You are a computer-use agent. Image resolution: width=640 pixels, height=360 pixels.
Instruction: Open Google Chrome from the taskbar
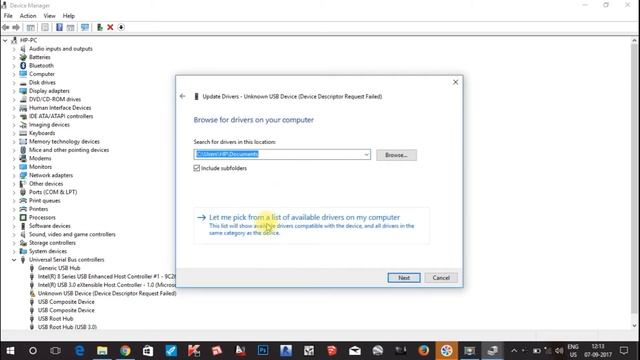pyautogui.click(x=125, y=351)
